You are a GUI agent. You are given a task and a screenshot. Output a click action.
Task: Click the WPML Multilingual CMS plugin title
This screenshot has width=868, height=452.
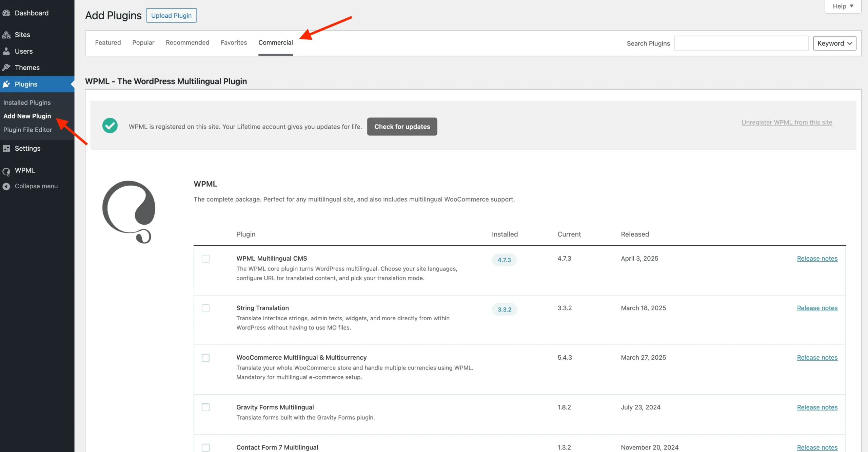pos(272,259)
